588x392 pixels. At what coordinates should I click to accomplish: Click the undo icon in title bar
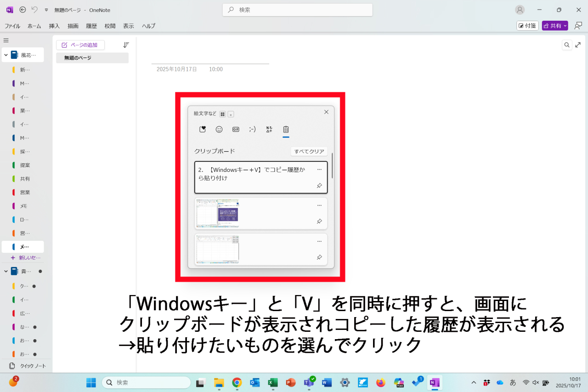click(34, 10)
